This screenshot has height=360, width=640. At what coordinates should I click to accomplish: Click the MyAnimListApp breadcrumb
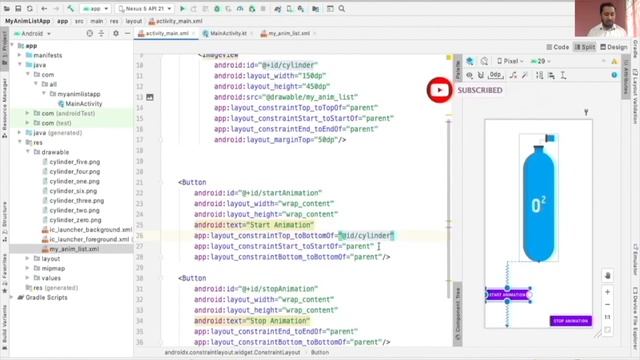28,21
